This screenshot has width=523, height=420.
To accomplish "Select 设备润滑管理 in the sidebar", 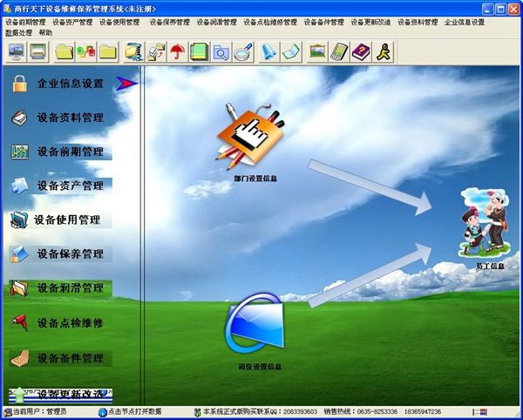I will coord(71,288).
